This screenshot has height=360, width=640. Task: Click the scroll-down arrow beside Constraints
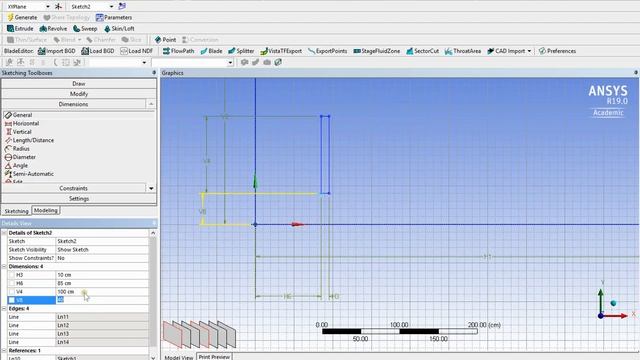coord(151,188)
